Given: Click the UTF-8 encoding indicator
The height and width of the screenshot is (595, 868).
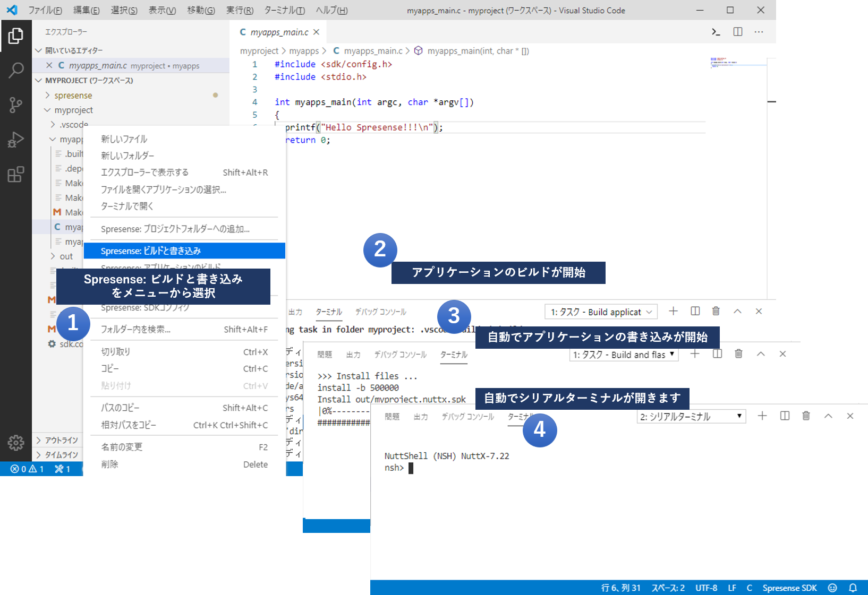Looking at the screenshot, I should click(706, 588).
